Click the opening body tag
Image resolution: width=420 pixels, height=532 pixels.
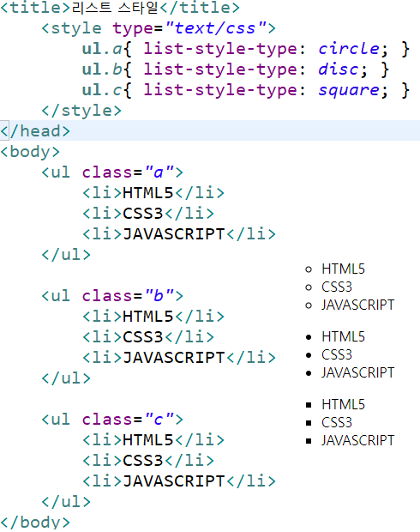(x=30, y=152)
